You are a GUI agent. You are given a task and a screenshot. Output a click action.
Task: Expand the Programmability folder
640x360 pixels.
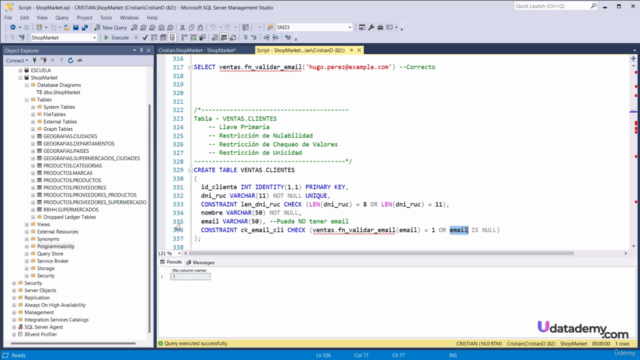(x=27, y=247)
